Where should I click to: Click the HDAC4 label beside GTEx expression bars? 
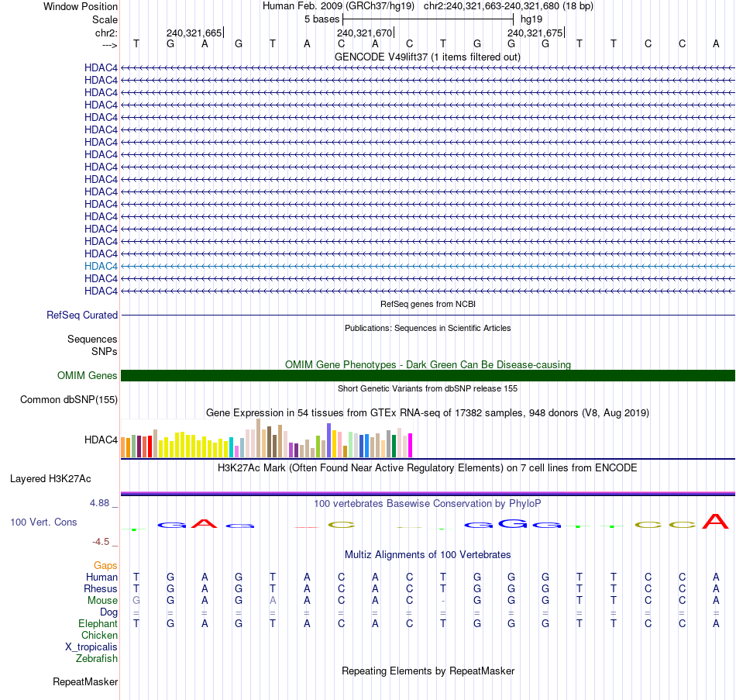(101, 440)
